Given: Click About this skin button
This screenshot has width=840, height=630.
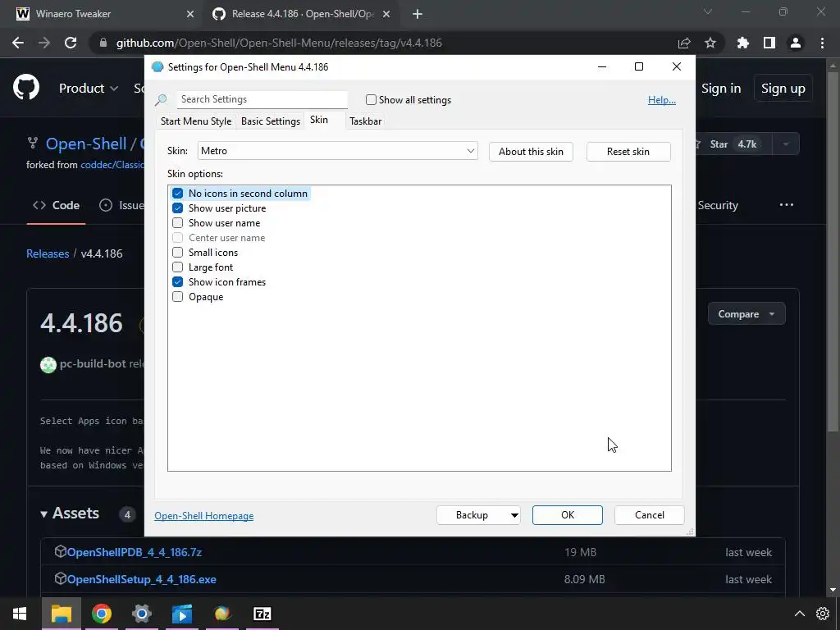Looking at the screenshot, I should [531, 152].
